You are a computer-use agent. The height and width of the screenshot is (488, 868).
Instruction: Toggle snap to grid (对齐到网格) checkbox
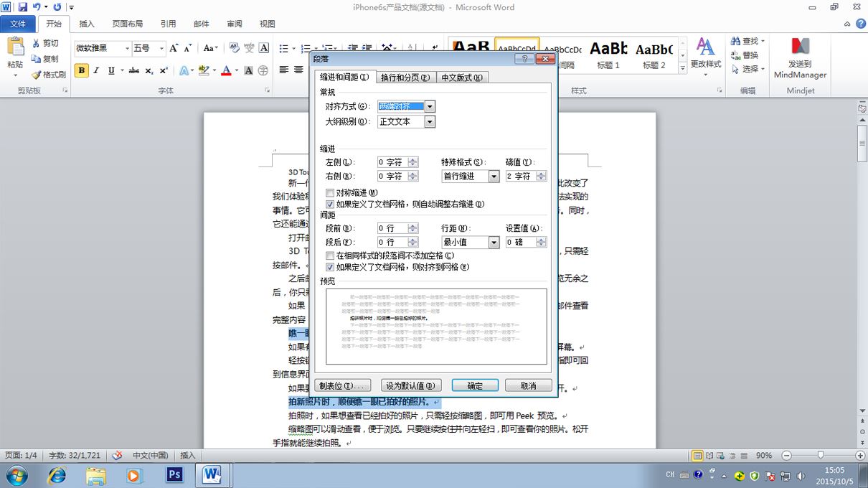pos(330,267)
